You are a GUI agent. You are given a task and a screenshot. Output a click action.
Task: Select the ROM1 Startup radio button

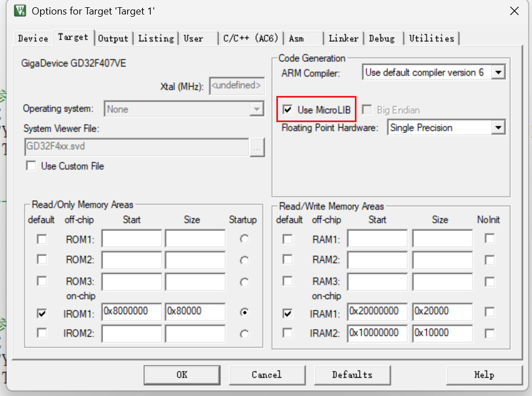(x=245, y=239)
